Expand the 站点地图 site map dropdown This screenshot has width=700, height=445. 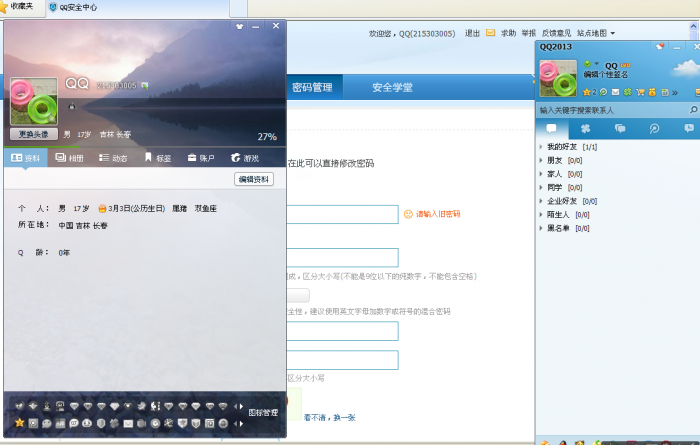tap(596, 33)
